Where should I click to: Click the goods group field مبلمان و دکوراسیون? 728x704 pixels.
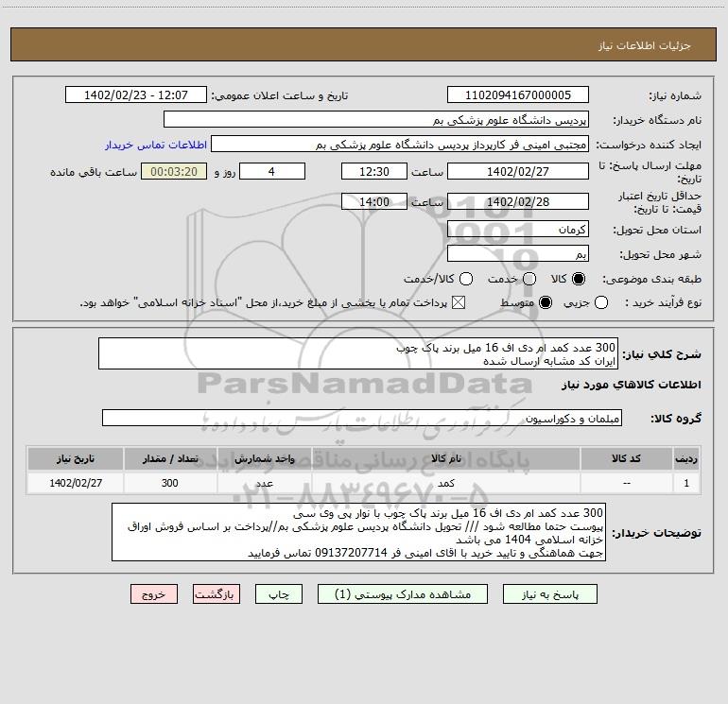pos(362,418)
